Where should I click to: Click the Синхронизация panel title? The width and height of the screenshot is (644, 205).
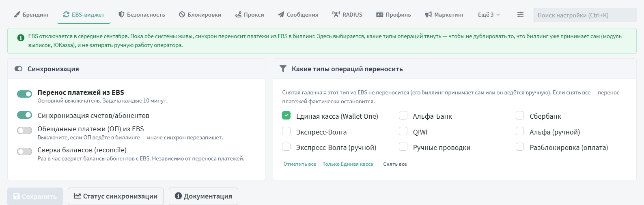coord(53,69)
